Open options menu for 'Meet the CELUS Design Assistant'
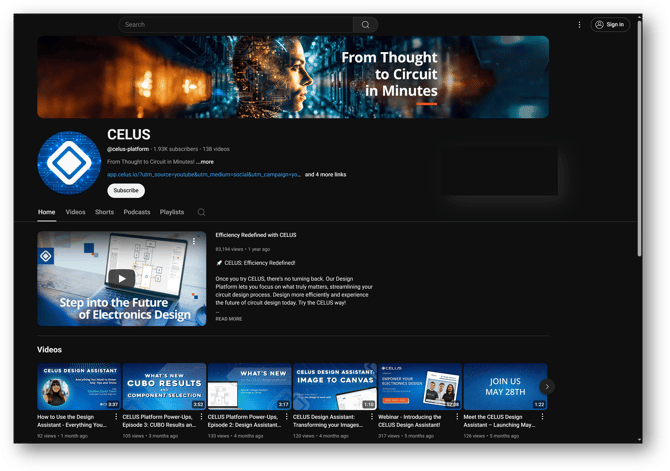 click(542, 417)
